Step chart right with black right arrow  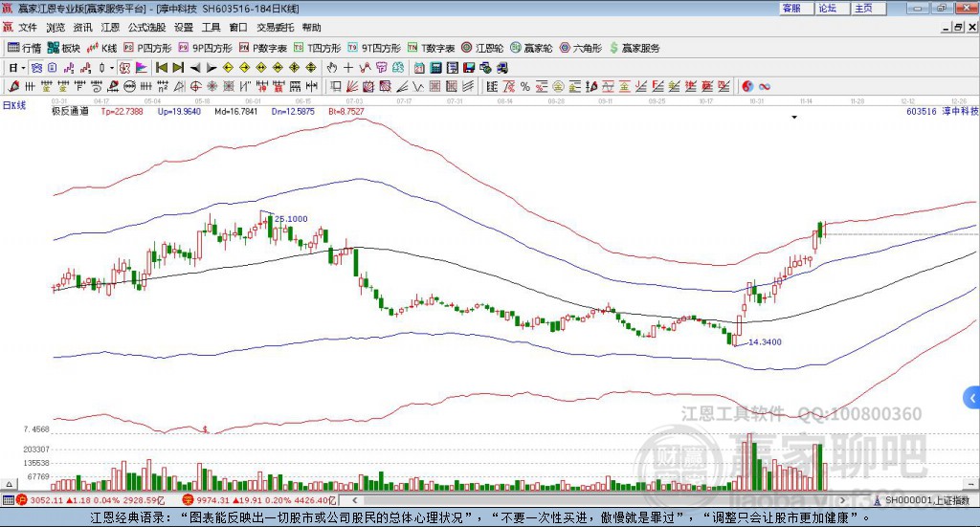[x=212, y=68]
